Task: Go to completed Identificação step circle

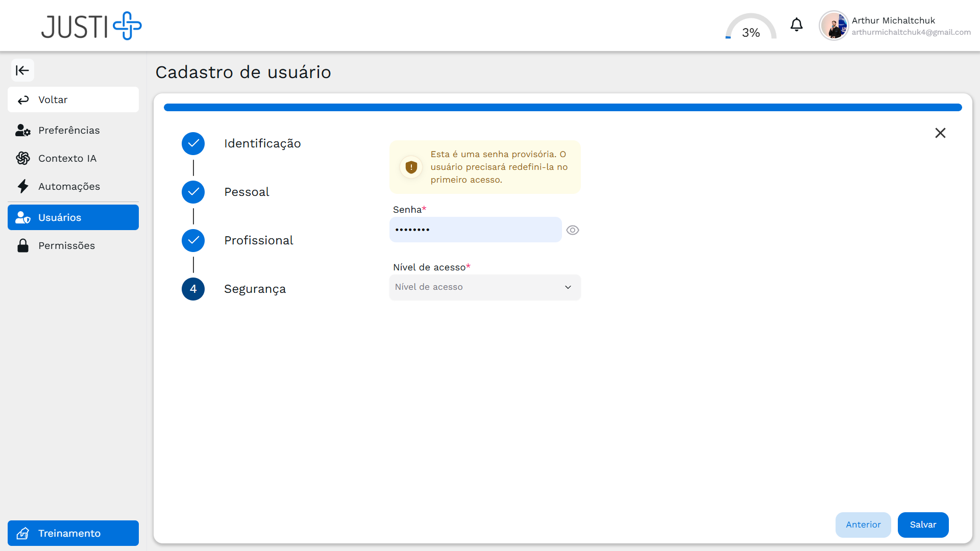Action: pos(193,143)
